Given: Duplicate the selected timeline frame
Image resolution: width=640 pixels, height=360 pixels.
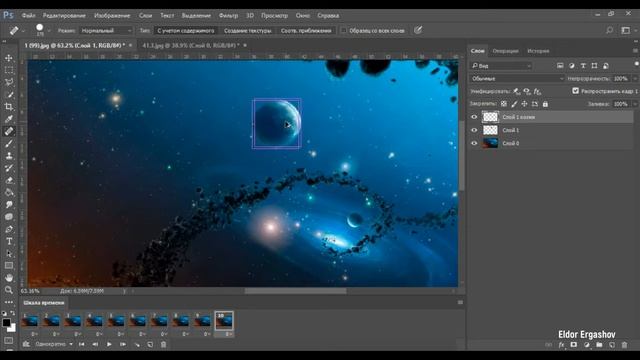Looking at the screenshot, I should pos(150,344).
